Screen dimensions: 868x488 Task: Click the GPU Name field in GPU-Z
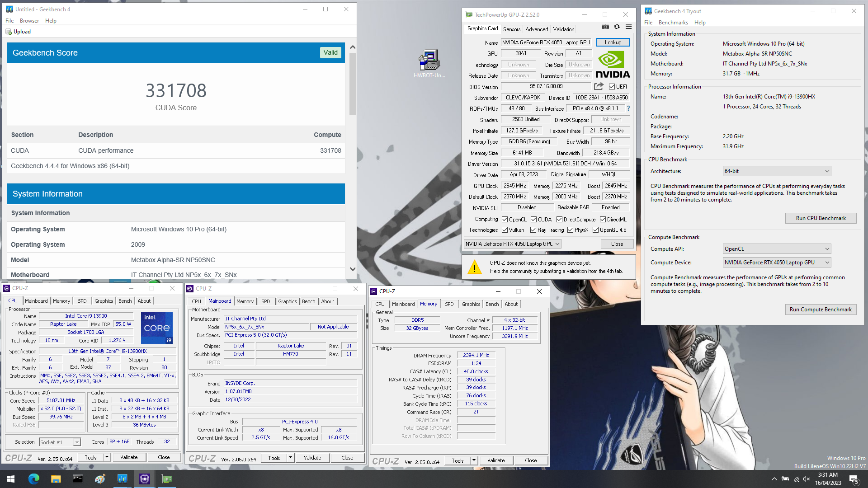(x=546, y=42)
